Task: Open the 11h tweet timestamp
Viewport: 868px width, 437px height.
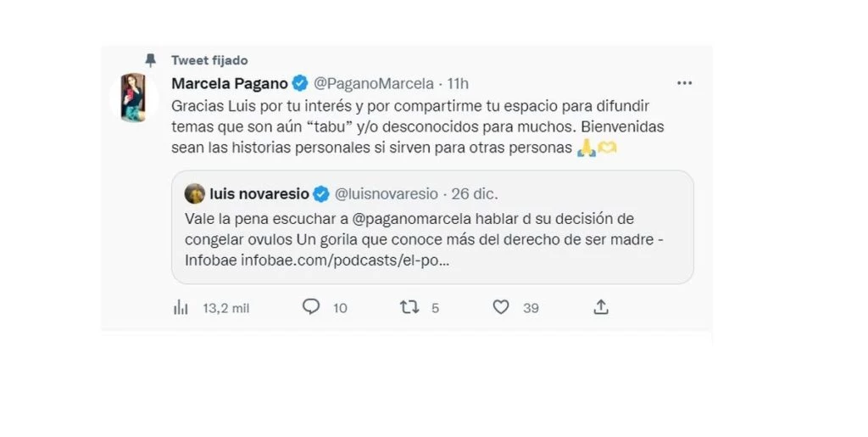Action: point(457,84)
